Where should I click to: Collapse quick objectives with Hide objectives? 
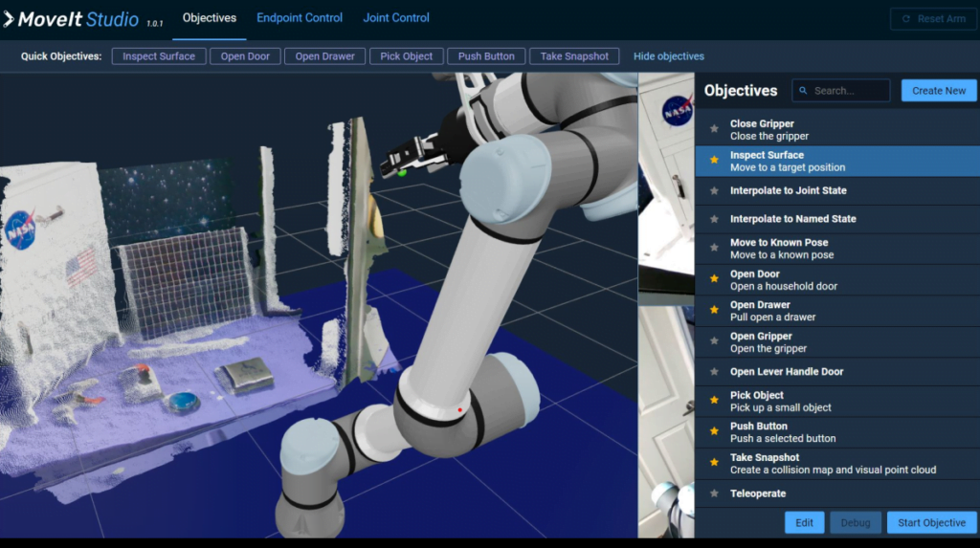[668, 56]
